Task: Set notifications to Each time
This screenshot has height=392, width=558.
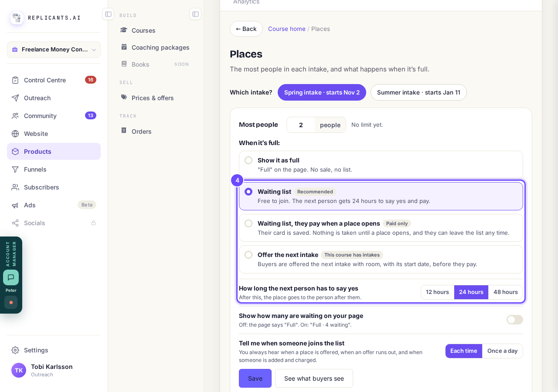Action: coord(464,351)
